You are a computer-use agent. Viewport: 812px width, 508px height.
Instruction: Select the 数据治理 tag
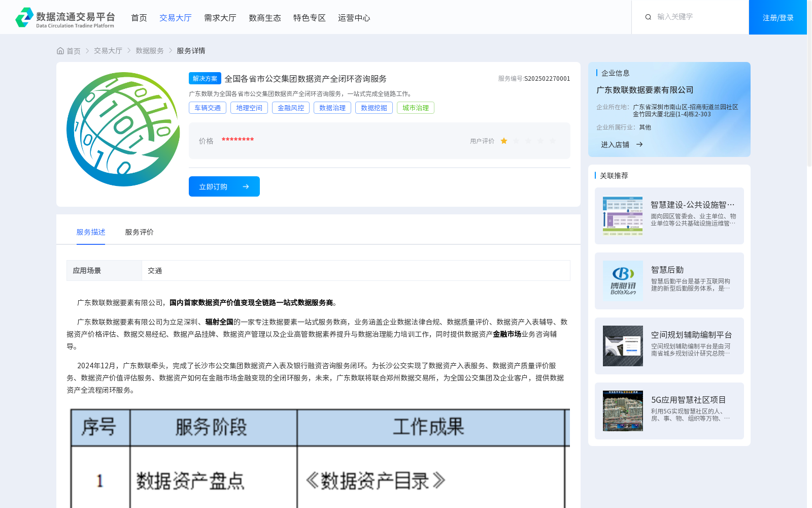tap(332, 108)
